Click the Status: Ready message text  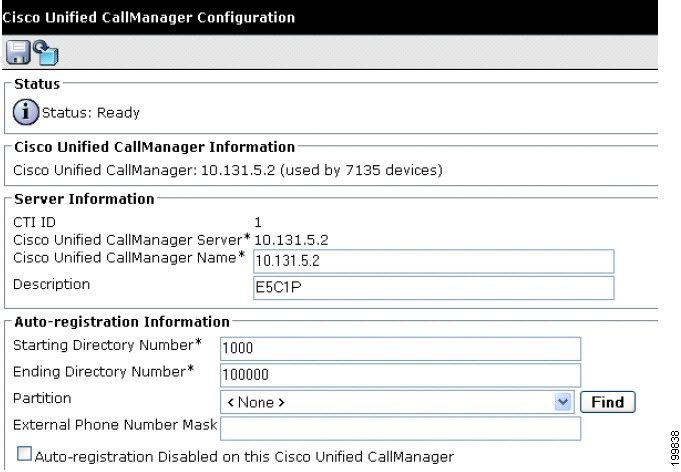point(90,113)
